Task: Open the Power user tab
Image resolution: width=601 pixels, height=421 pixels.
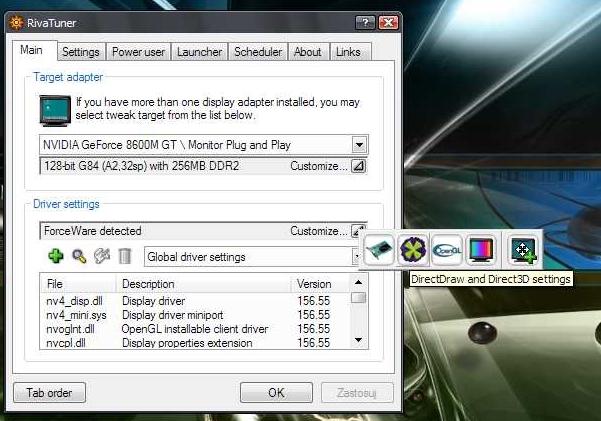Action: (138, 52)
